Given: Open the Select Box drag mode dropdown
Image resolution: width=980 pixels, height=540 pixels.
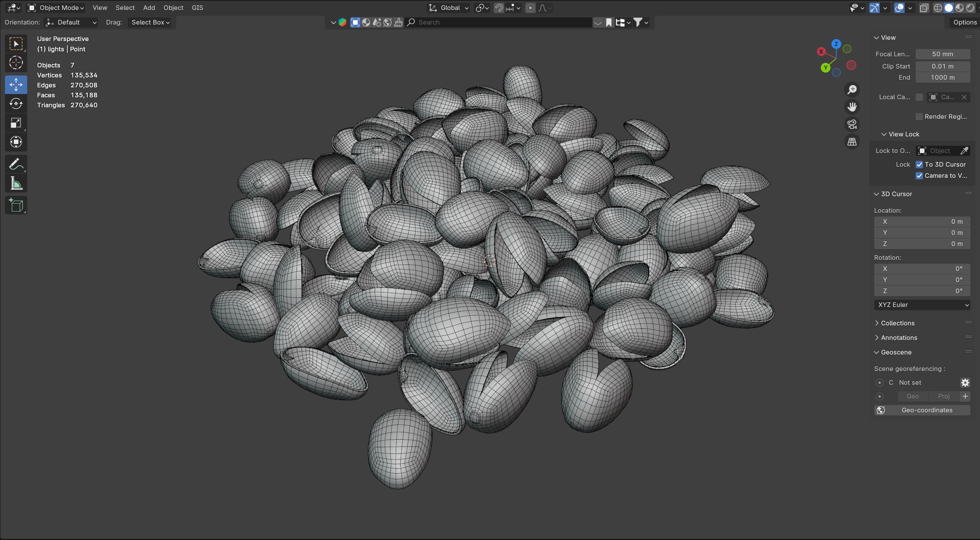Looking at the screenshot, I should pos(149,22).
